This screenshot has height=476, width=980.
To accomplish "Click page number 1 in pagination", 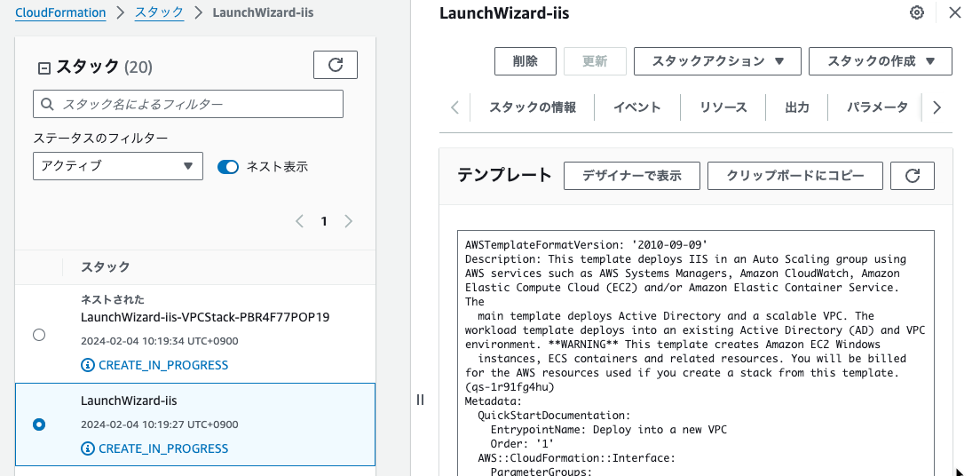I will coord(324,221).
